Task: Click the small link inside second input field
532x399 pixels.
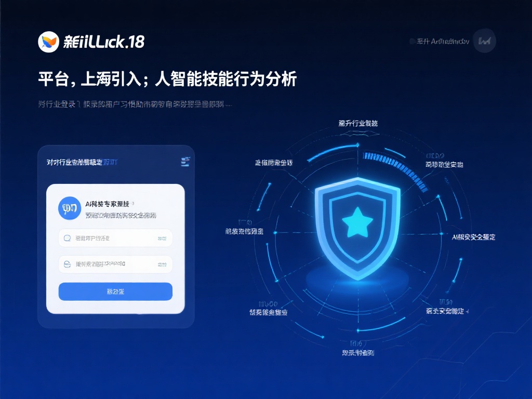Action: click(x=162, y=264)
